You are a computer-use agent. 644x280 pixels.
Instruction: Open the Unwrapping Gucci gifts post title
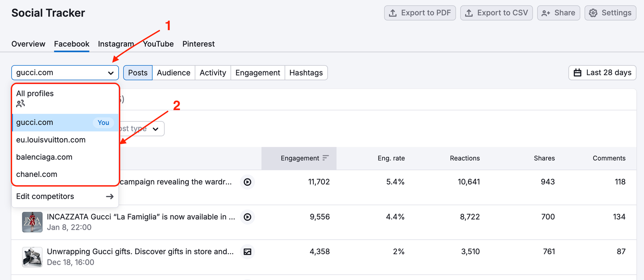(140, 251)
